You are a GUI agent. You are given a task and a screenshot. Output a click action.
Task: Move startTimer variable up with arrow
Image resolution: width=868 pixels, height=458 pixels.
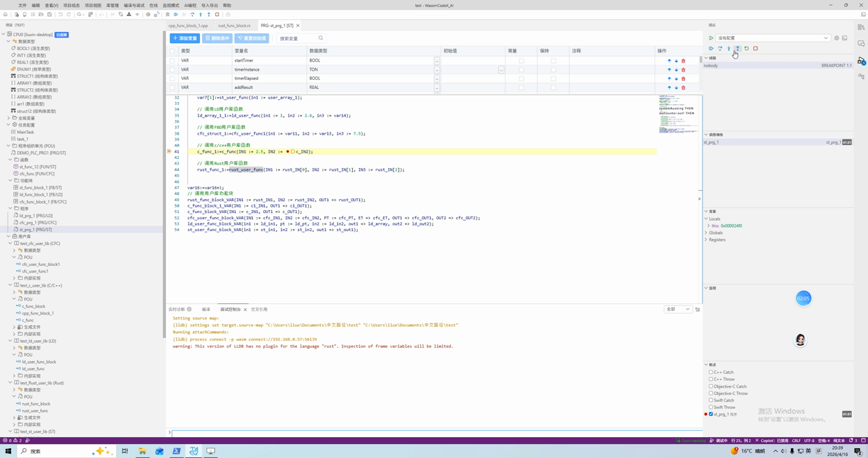pyautogui.click(x=669, y=60)
